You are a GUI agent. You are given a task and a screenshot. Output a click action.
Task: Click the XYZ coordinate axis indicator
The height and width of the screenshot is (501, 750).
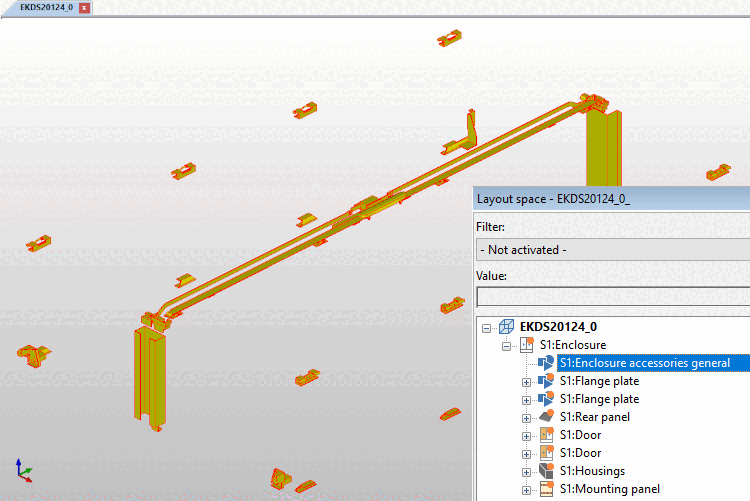(24, 470)
